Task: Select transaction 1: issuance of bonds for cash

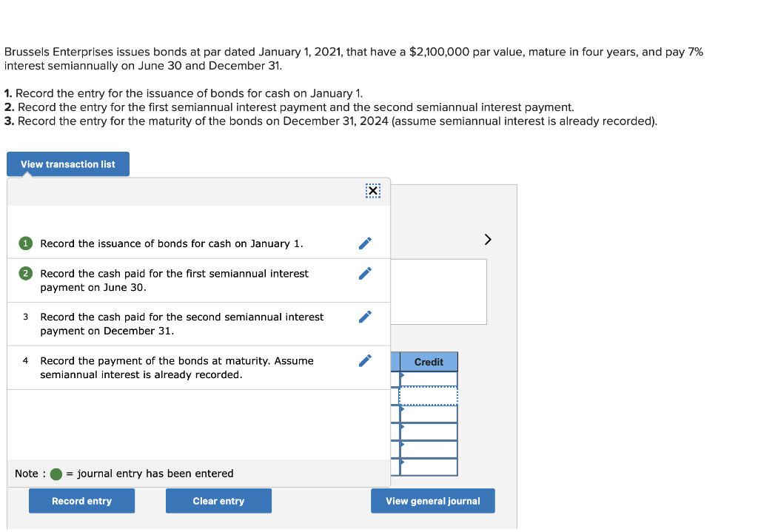Action: pos(198,243)
